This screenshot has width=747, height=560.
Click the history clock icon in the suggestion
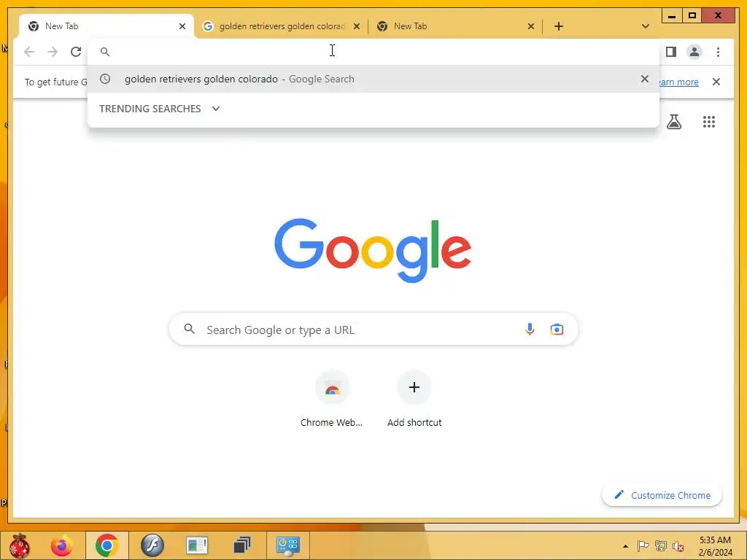point(105,79)
